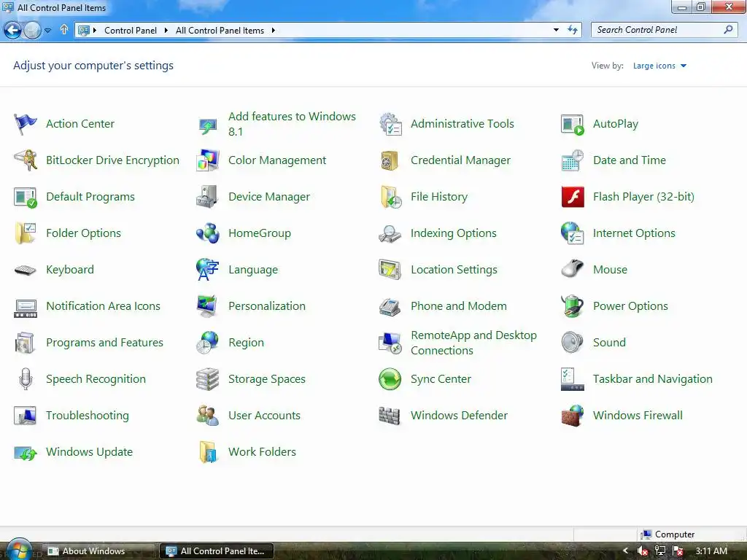Image resolution: width=747 pixels, height=560 pixels.
Task: Open Administrative Tools gear icon
Action: (390, 124)
